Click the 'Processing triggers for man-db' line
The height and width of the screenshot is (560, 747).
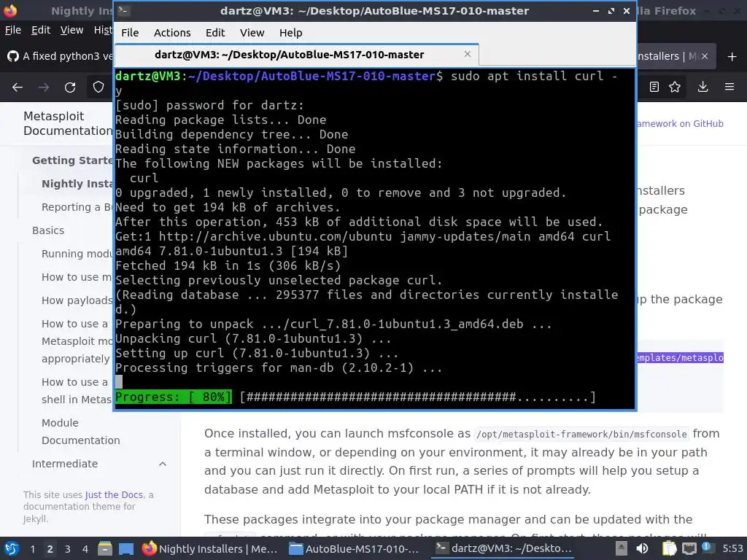tap(279, 368)
